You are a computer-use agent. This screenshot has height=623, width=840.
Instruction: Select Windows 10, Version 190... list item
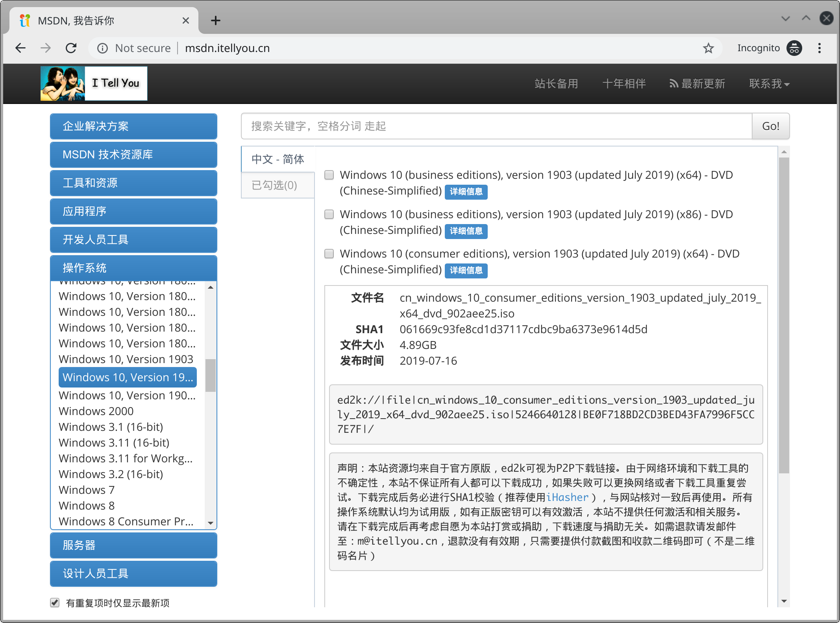[x=128, y=395]
